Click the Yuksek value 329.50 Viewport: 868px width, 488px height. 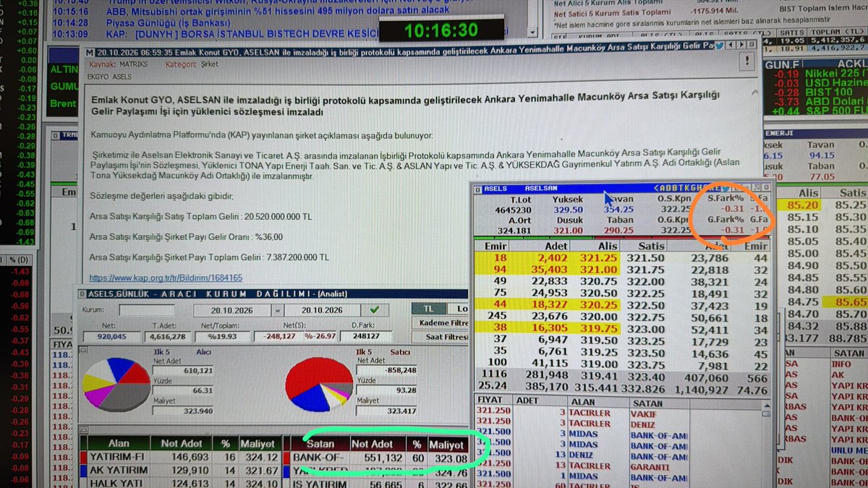[569, 209]
